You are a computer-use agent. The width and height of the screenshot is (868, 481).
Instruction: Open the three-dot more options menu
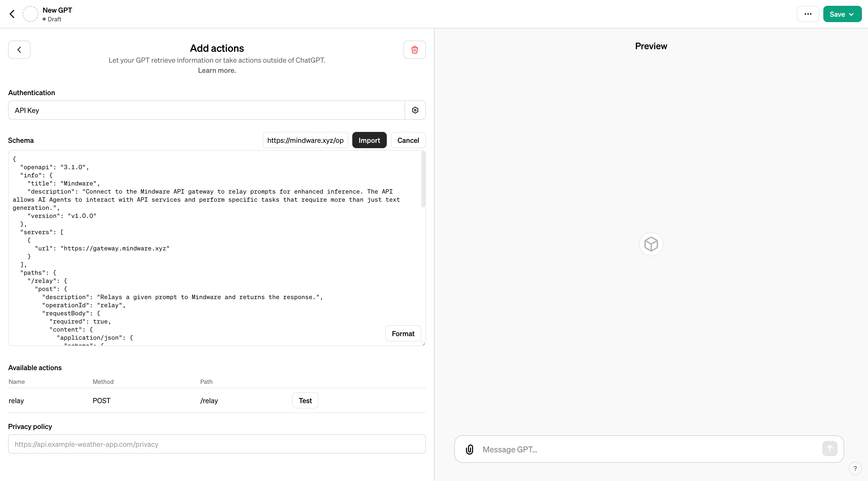click(x=808, y=14)
